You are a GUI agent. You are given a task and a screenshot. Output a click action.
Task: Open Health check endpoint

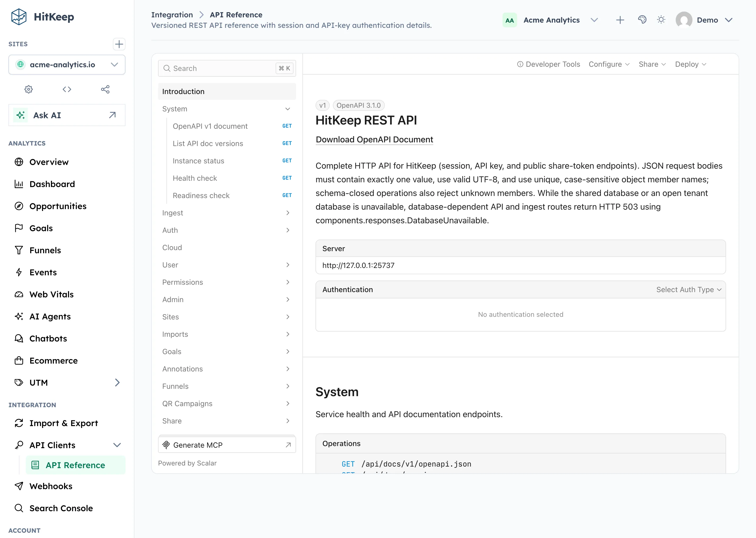coord(232,178)
